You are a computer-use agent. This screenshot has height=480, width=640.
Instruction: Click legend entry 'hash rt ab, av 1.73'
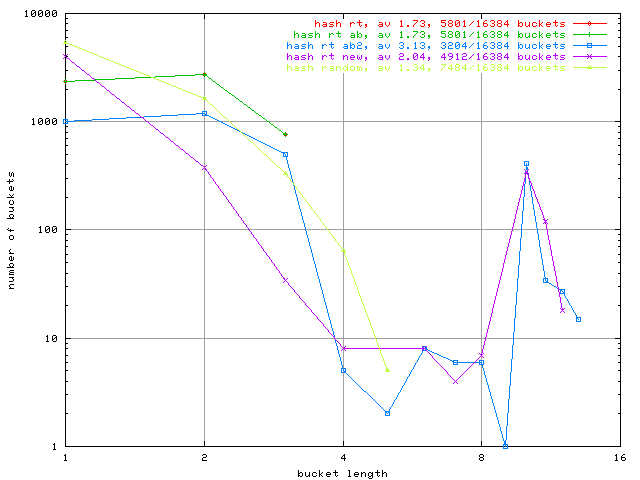coord(429,35)
